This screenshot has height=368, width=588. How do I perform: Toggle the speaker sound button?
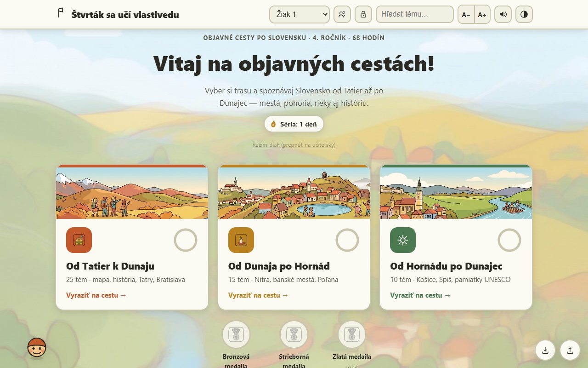(503, 14)
